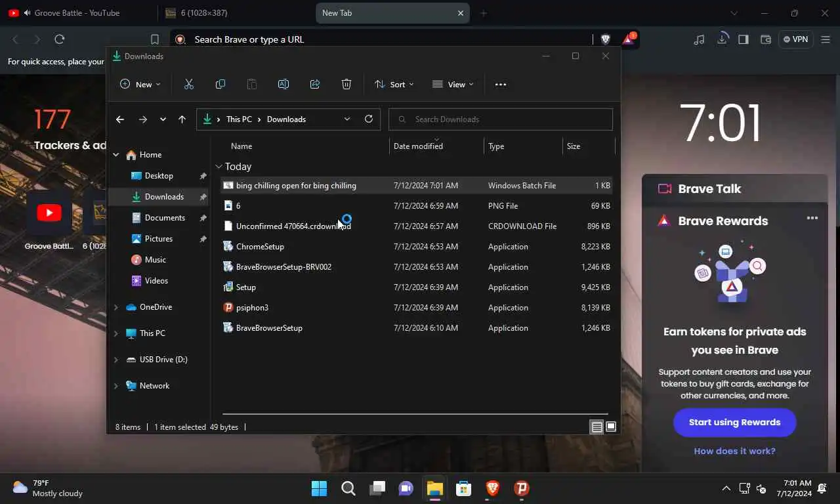Select Pictures in the navigation pane
840x504 pixels.
pos(159,239)
